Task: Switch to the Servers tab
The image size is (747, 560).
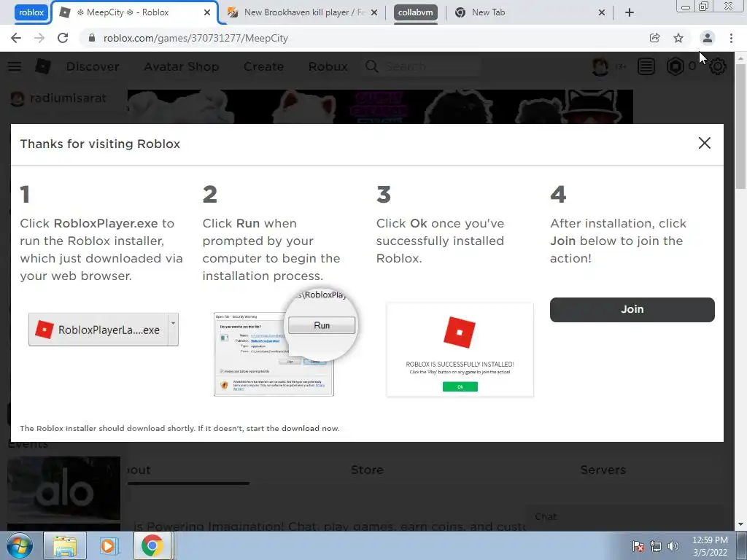Action: [603, 470]
